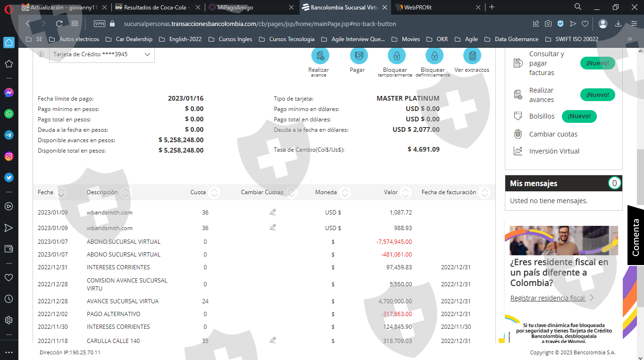Open the Cambiar cuotas link
The height and width of the screenshot is (360, 644).
[x=553, y=134]
